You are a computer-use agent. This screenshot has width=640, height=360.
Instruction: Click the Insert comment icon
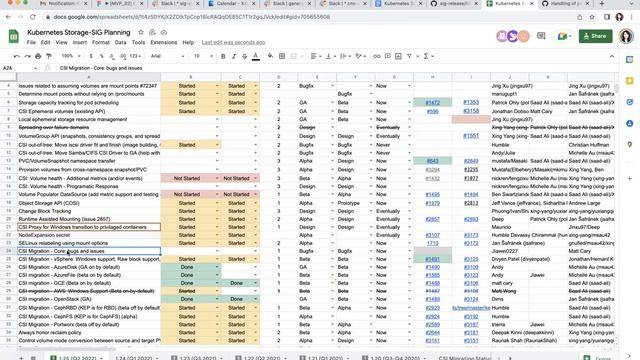click(x=387, y=56)
